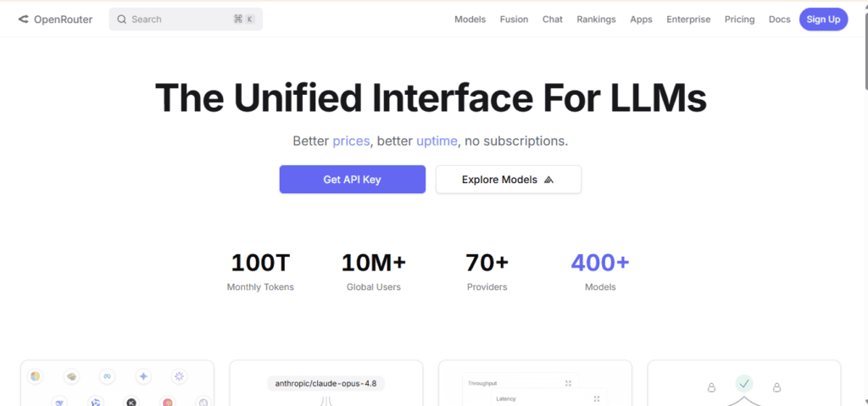
Task: Follow the 'uptime' link in tagline
Action: (x=437, y=142)
